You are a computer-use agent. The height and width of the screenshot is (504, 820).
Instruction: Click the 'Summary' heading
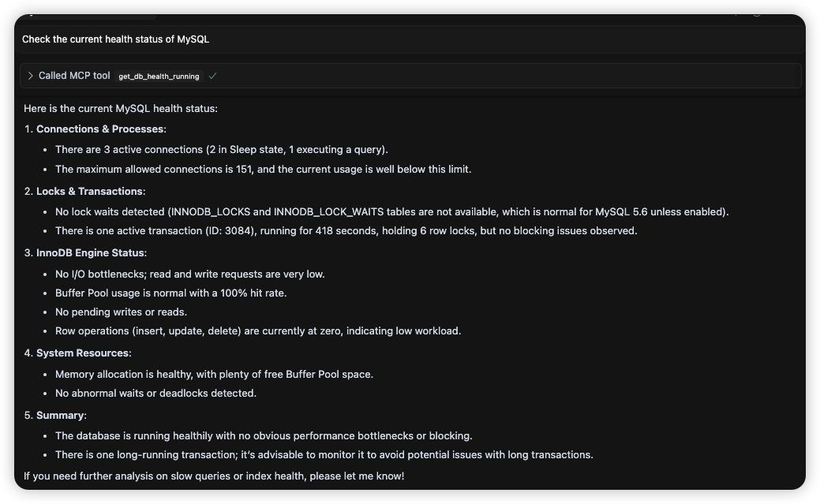(61, 415)
